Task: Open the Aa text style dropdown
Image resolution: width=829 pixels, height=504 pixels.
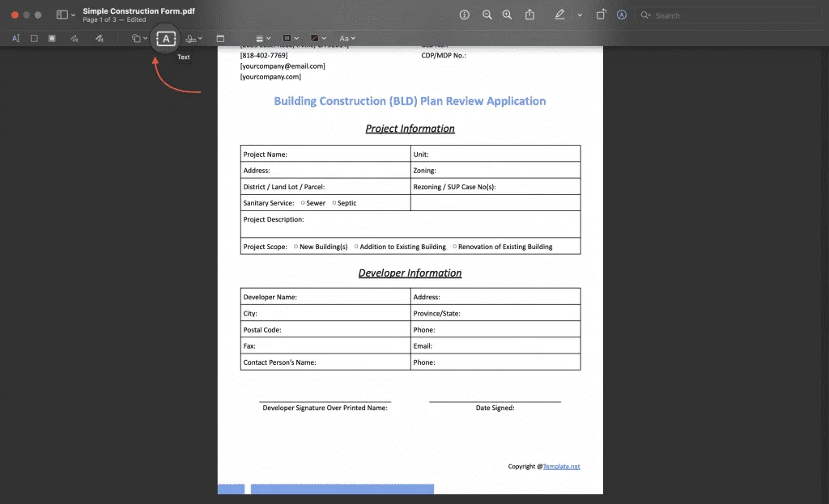Action: point(346,38)
